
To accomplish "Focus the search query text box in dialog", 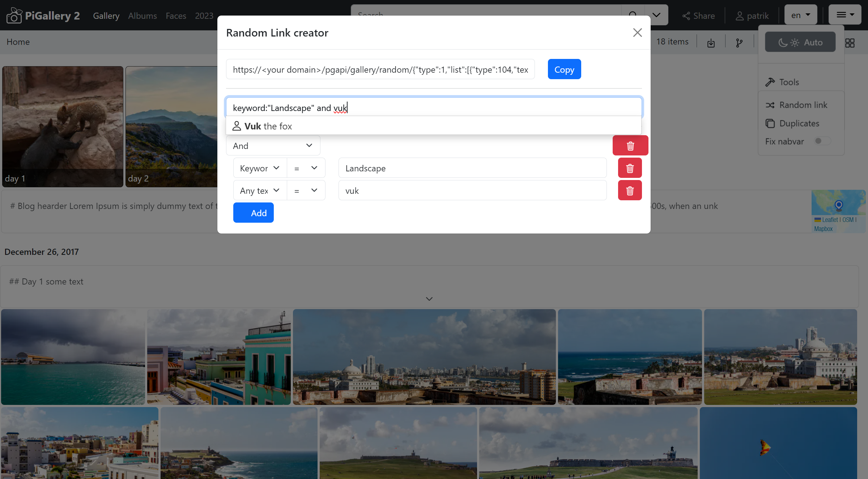I will (x=434, y=108).
